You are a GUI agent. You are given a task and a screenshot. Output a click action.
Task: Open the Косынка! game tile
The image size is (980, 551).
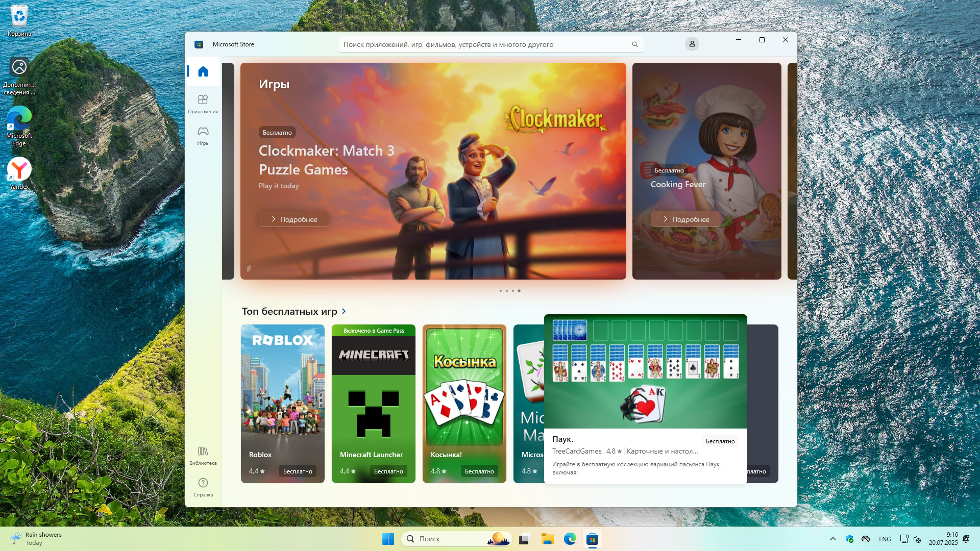[x=464, y=398]
